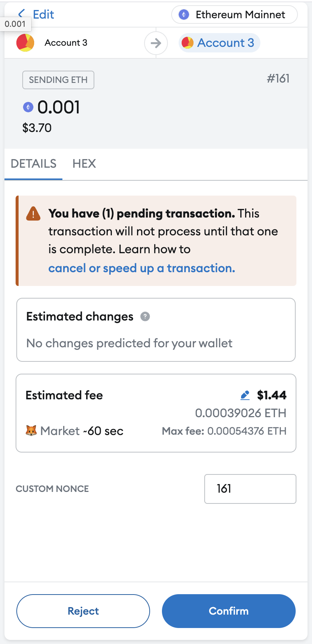This screenshot has width=312, height=644.
Task: Click the back chevron beside Edit
Action: [x=22, y=14]
